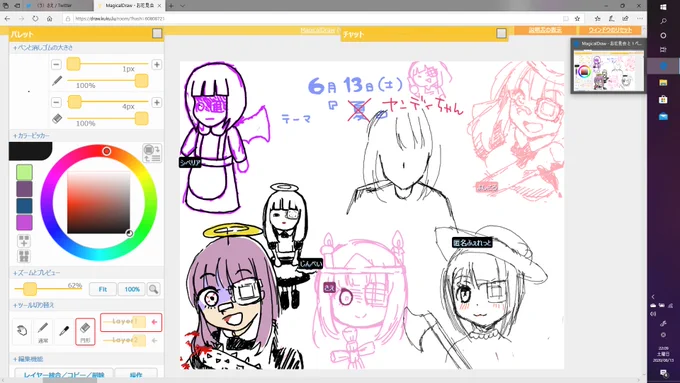The image size is (680, 383).
Task: Pick the magenta color swatch
Action: pyautogui.click(x=24, y=223)
